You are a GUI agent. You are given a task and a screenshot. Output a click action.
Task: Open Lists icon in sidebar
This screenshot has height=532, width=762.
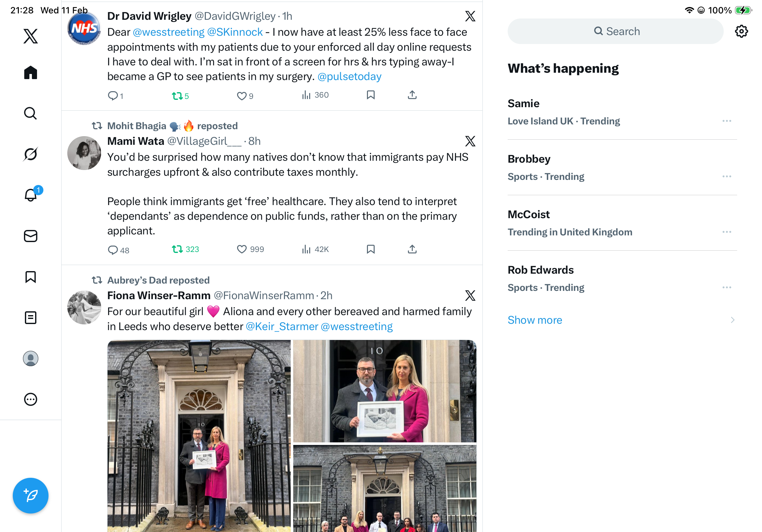pyautogui.click(x=31, y=317)
